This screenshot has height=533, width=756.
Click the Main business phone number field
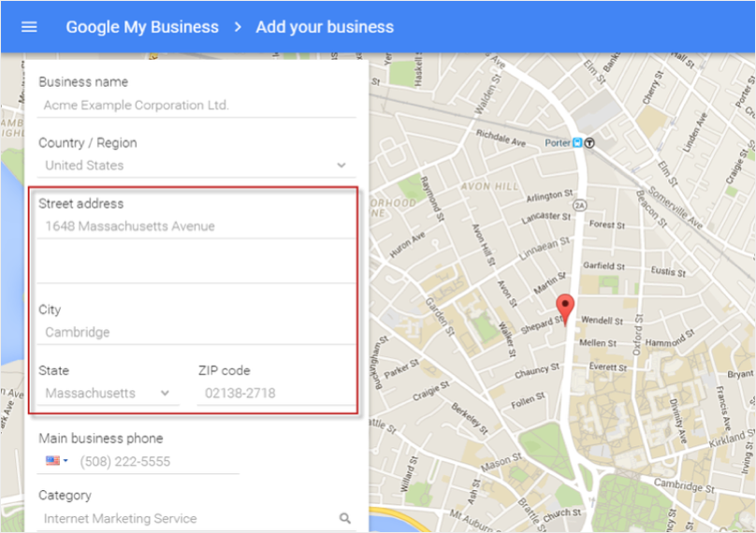(x=158, y=461)
